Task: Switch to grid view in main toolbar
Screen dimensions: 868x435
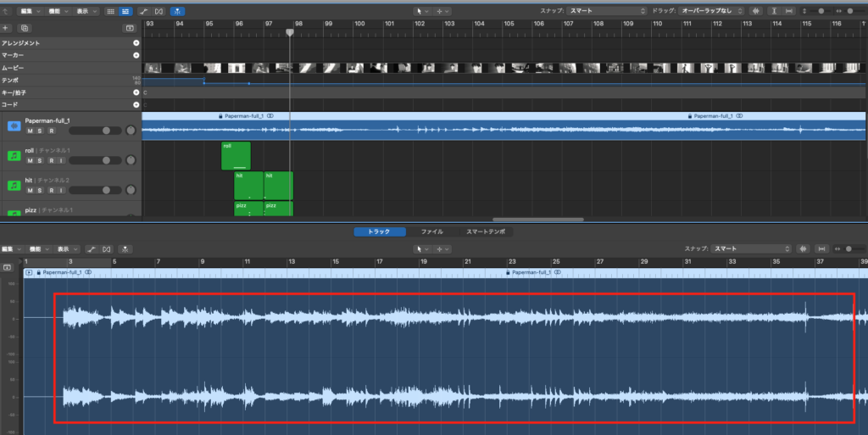Action: (x=111, y=11)
